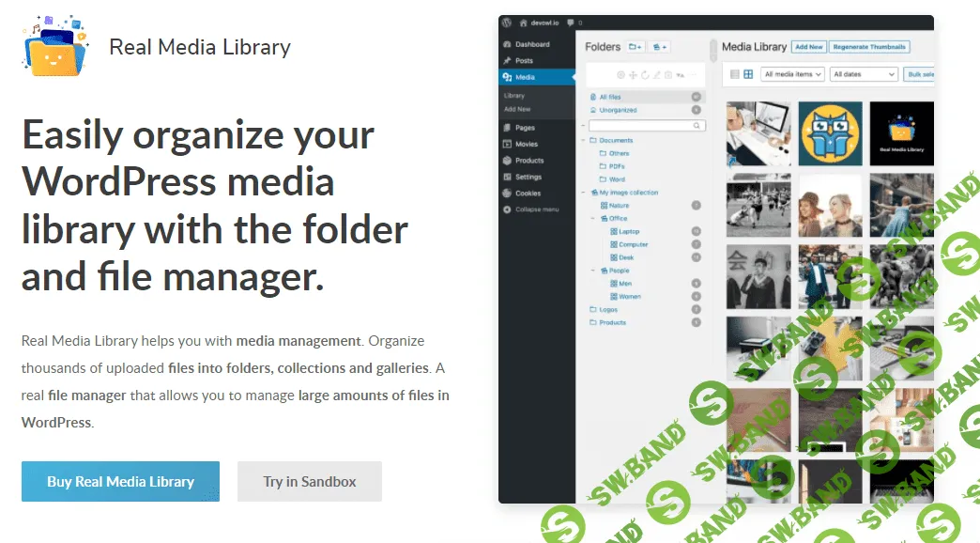Switch Media Library to grid view
The width and height of the screenshot is (980, 543).
coord(747,74)
